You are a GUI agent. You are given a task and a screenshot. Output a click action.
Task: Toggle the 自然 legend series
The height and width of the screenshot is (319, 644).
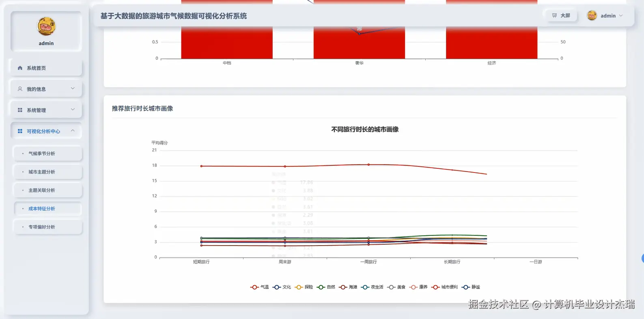pyautogui.click(x=326, y=287)
